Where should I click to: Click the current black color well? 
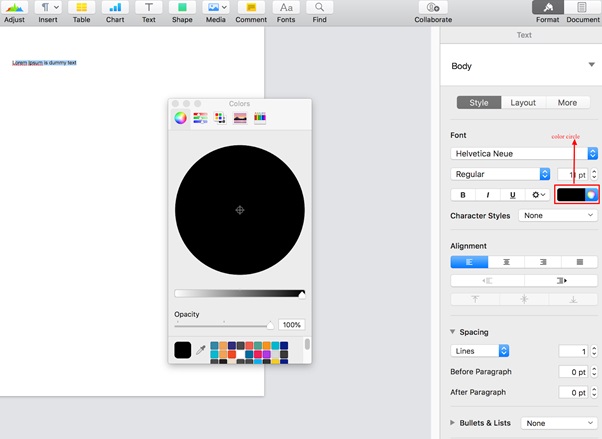tap(183, 350)
